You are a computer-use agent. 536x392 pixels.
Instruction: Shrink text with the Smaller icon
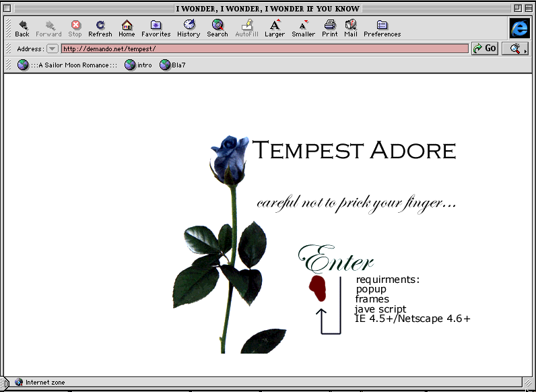tap(303, 25)
